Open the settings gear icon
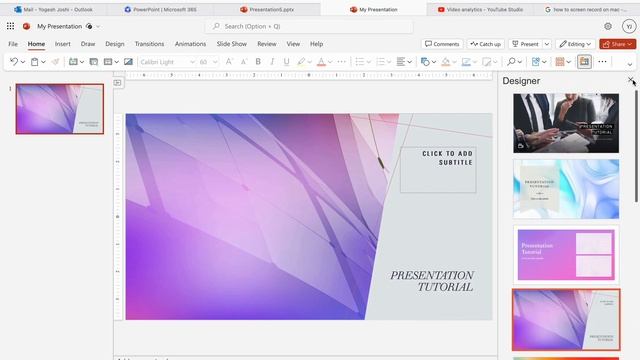Image resolution: width=640 pixels, height=360 pixels. pyautogui.click(x=608, y=26)
